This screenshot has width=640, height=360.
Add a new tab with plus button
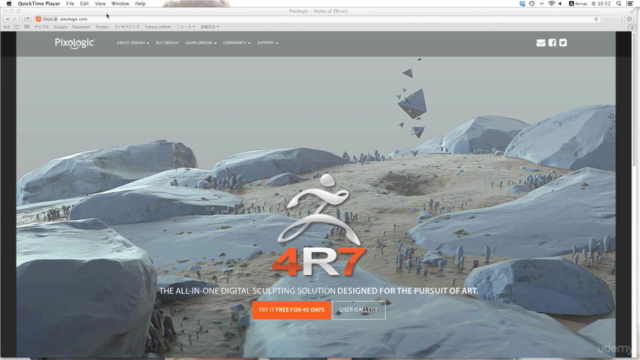click(x=632, y=27)
